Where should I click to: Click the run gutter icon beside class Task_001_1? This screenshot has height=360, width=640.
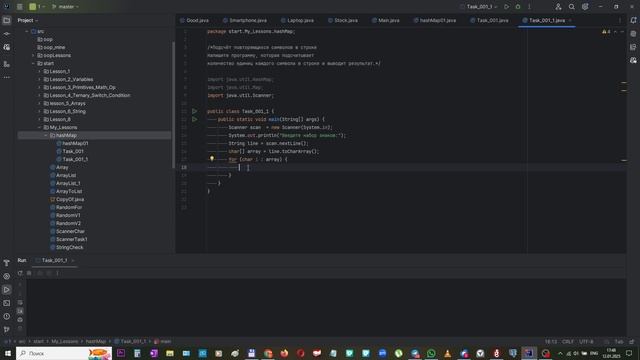195,111
